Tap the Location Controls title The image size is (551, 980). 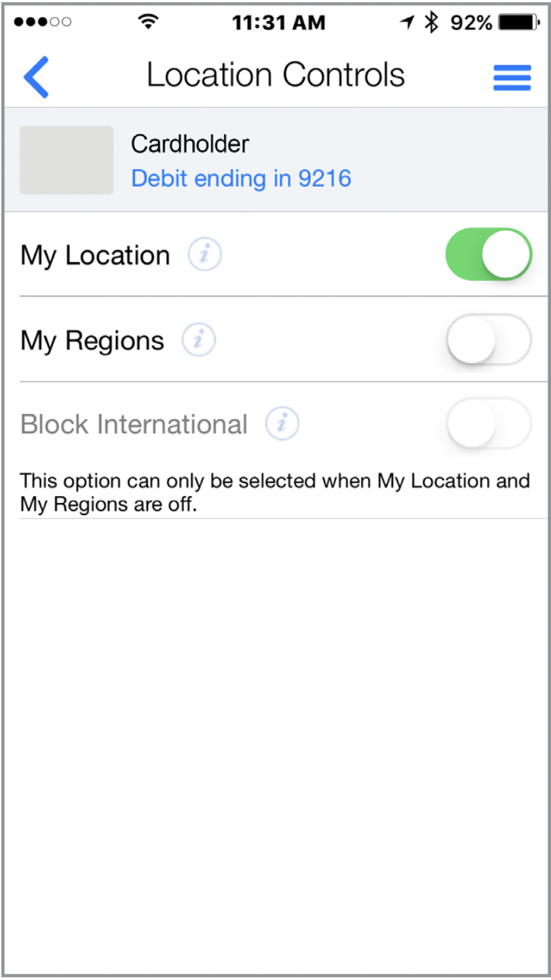coord(275,75)
